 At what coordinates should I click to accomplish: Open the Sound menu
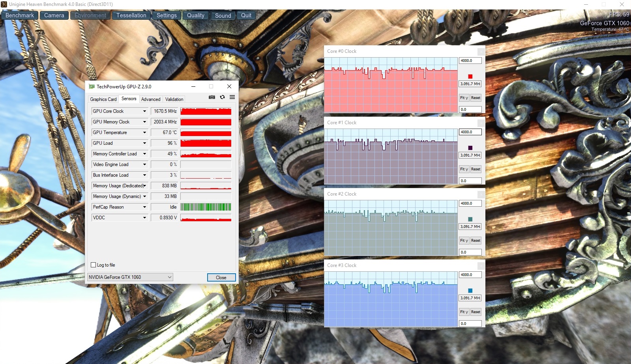(223, 15)
